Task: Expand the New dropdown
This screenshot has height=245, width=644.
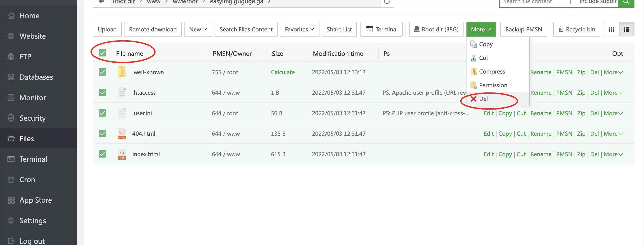Action: point(198,29)
